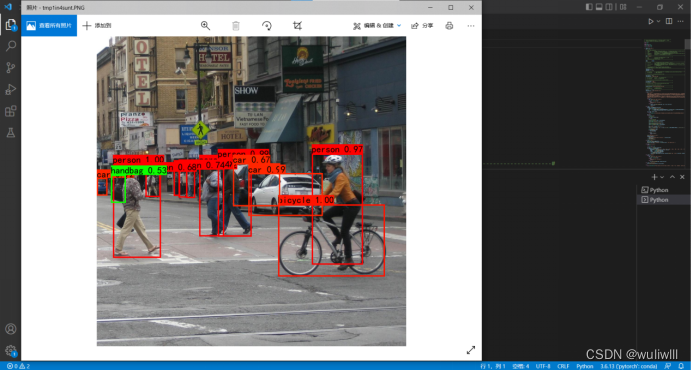The height and width of the screenshot is (370, 694).
Task: Click line and column status item
Action: point(493,366)
